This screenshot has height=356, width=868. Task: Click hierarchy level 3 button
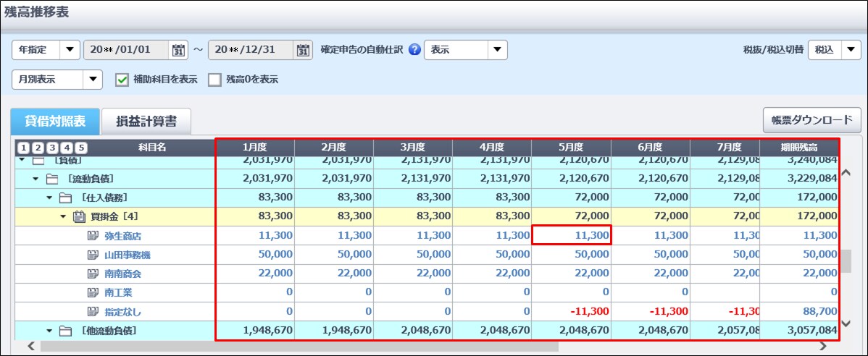click(x=52, y=148)
